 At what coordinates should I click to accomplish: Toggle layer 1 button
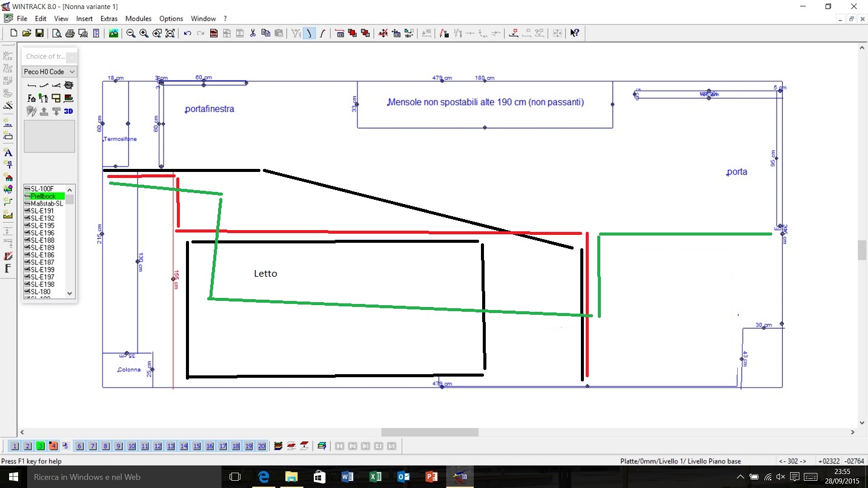[15, 446]
